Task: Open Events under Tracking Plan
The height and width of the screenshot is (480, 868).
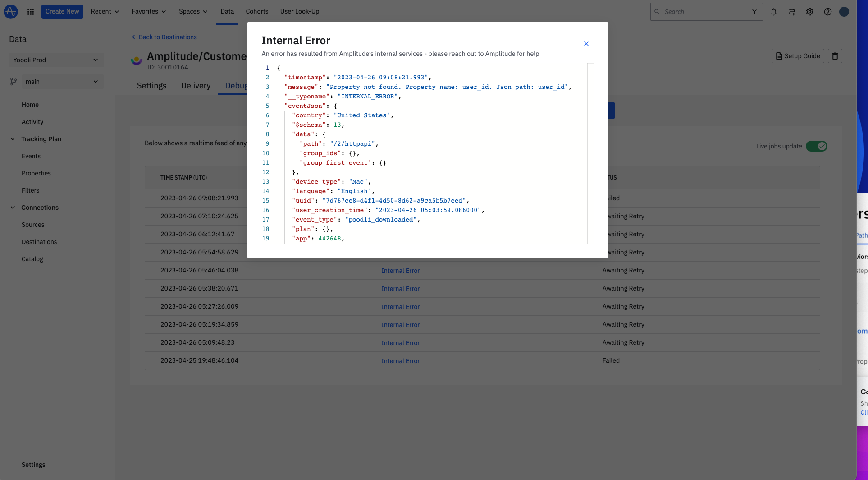Action: 31,156
